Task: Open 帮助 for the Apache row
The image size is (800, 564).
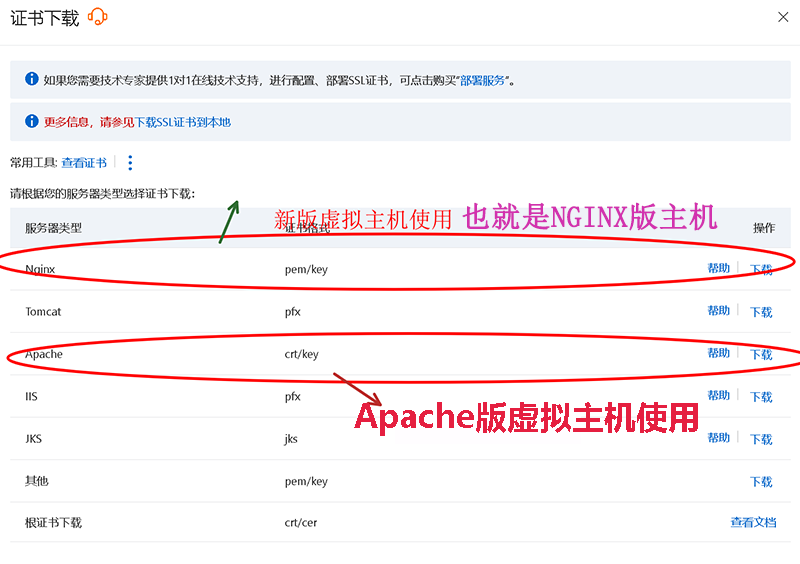Action: pos(718,354)
